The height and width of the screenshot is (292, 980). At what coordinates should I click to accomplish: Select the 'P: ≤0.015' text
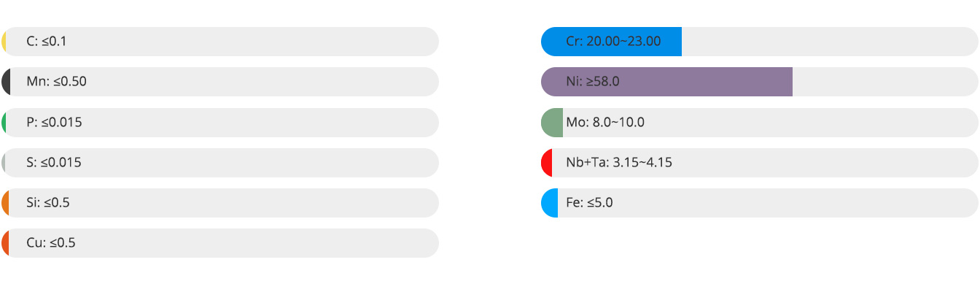pyautogui.click(x=54, y=123)
